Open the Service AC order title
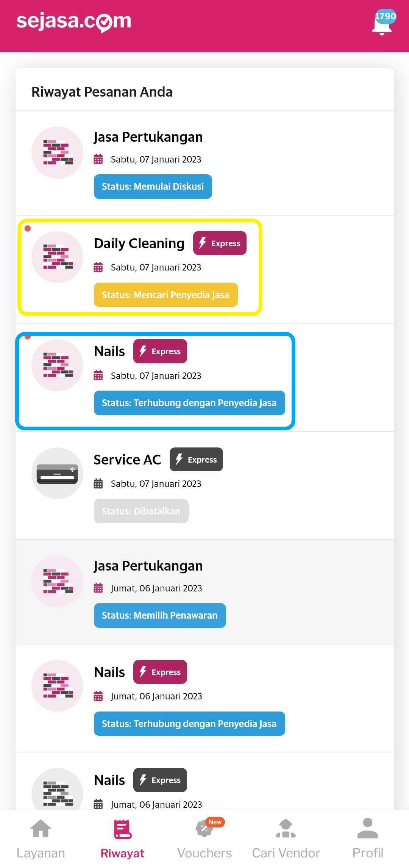 pyautogui.click(x=127, y=460)
